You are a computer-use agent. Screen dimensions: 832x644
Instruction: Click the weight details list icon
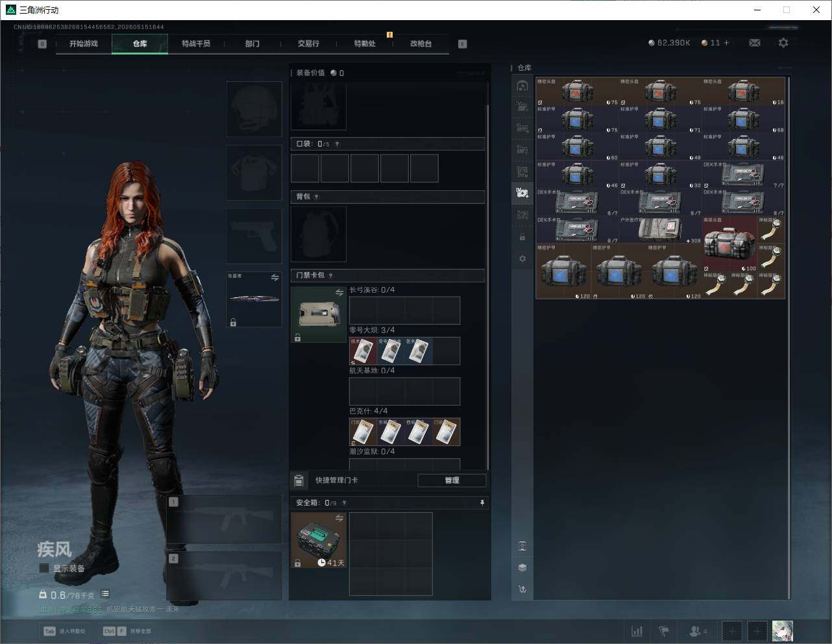[x=105, y=594]
